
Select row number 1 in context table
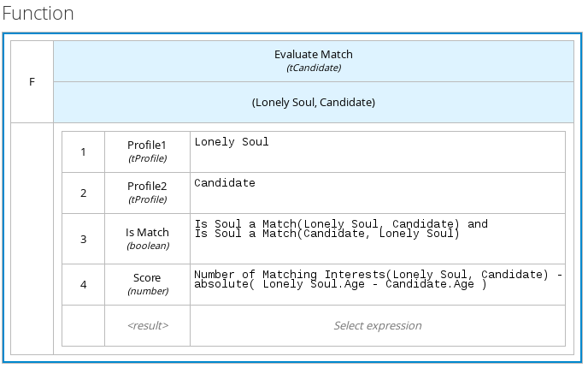[83, 152]
